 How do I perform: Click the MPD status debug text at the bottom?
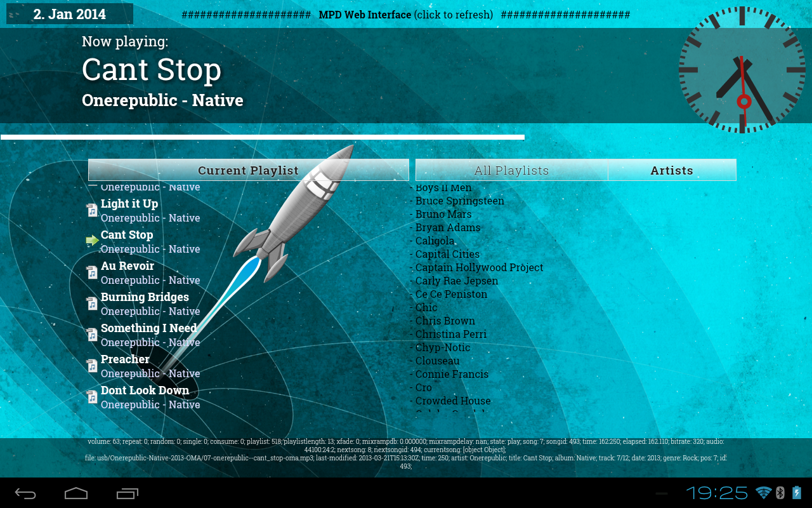(406, 453)
